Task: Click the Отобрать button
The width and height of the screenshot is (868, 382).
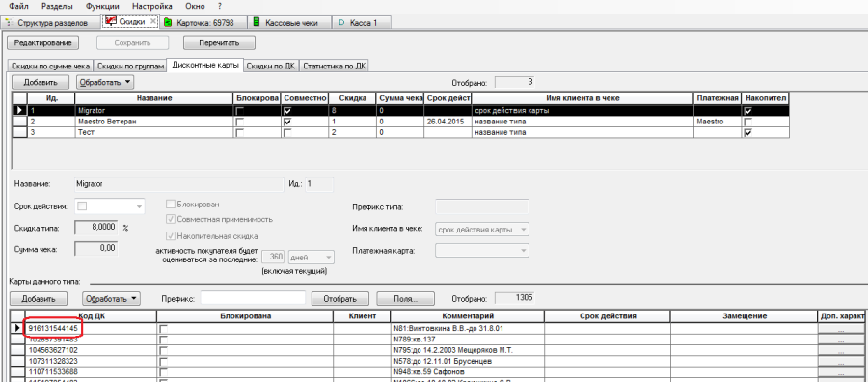Action: click(x=339, y=298)
